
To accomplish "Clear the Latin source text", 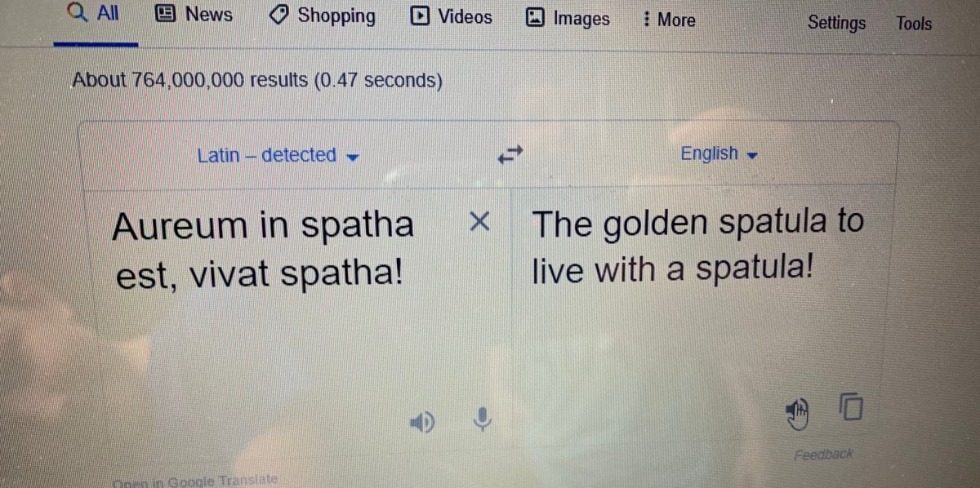I will (479, 220).
